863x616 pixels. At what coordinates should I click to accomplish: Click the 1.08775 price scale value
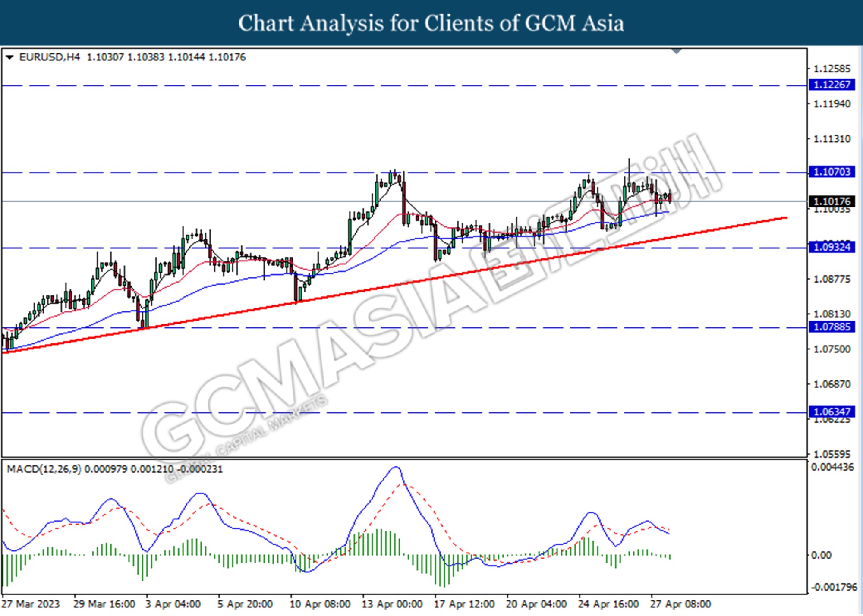832,279
